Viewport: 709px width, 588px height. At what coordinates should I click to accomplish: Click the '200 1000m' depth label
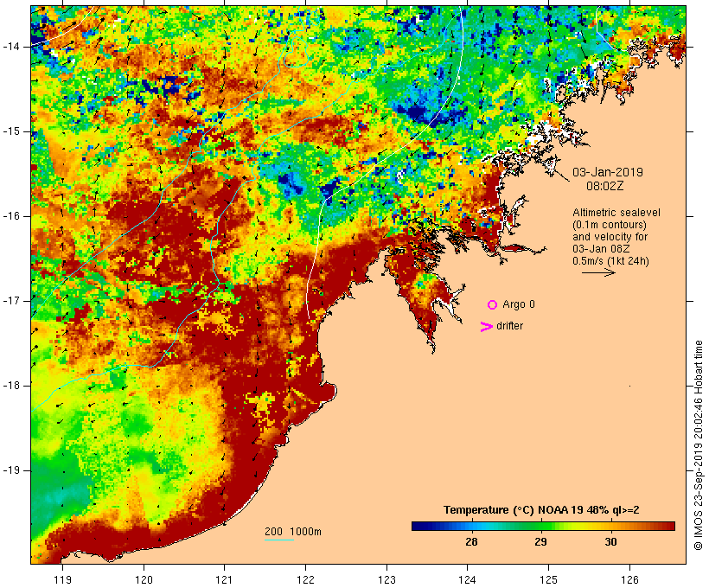pos(293,532)
